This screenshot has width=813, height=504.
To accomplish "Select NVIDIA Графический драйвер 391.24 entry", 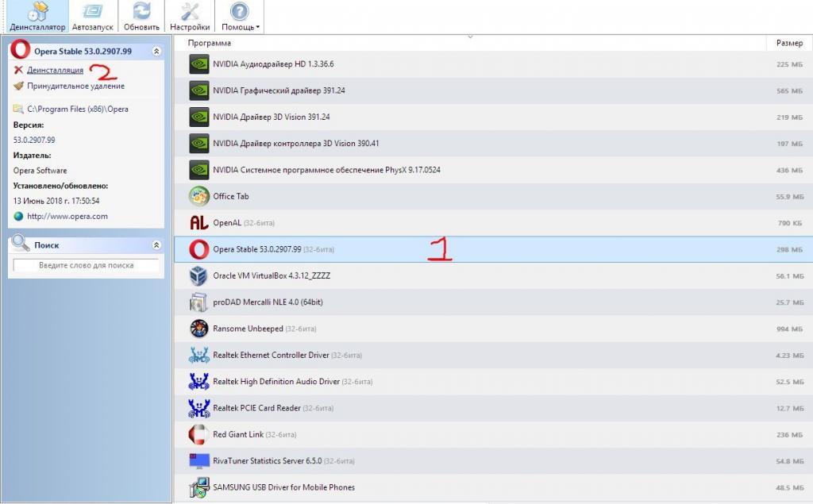I will tap(493, 90).
